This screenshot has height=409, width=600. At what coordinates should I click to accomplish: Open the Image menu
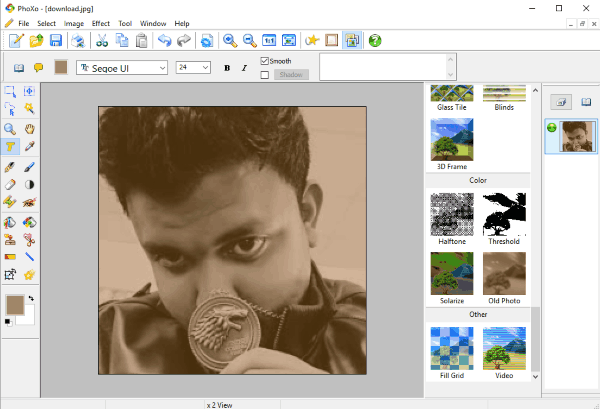coord(74,23)
